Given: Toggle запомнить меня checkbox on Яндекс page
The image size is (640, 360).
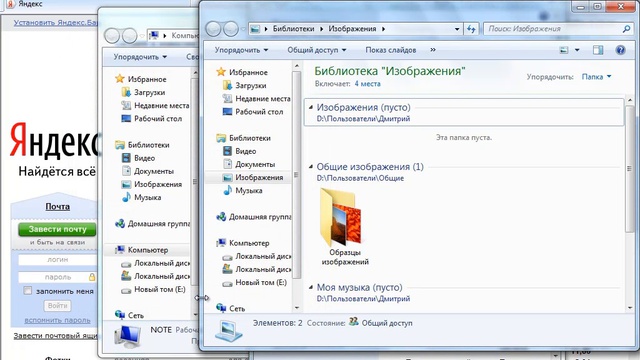Looking at the screenshot, I should (x=27, y=291).
